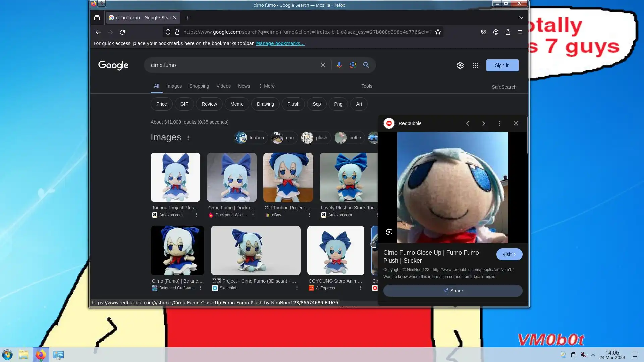Select the Plush filter chip
Viewport: 644px width, 362px height.
tap(293, 104)
